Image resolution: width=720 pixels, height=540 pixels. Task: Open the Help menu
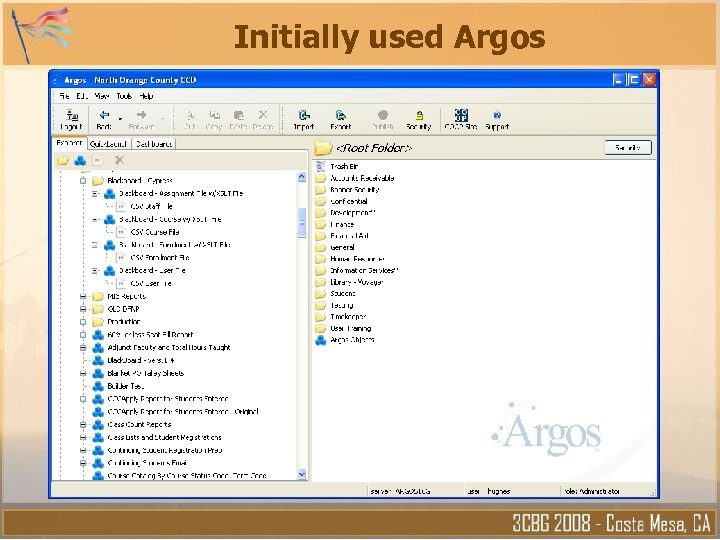146,96
